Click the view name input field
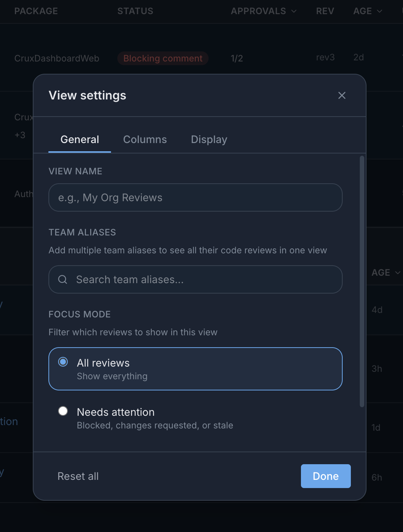Screen dimensions: 403x532 [195, 197]
